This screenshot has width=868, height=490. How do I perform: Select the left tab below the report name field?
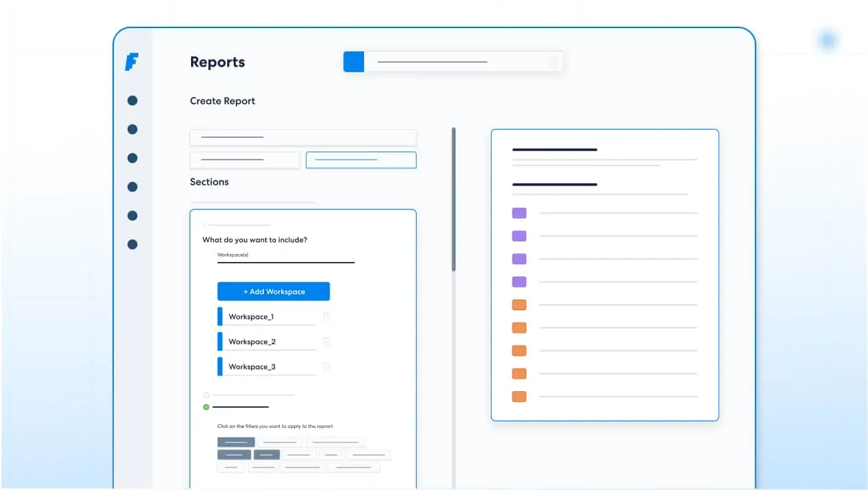(244, 159)
